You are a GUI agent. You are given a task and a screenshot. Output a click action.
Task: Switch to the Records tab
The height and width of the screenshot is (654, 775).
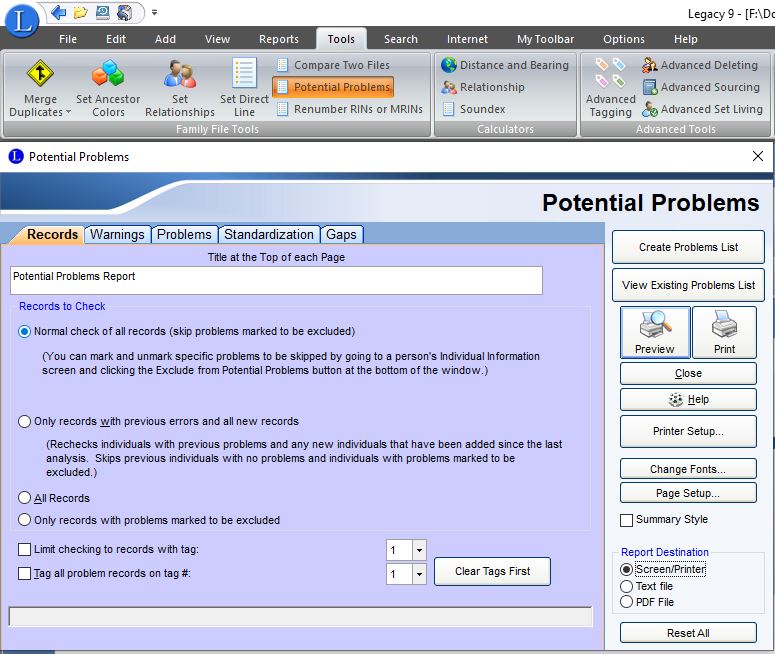[52, 234]
